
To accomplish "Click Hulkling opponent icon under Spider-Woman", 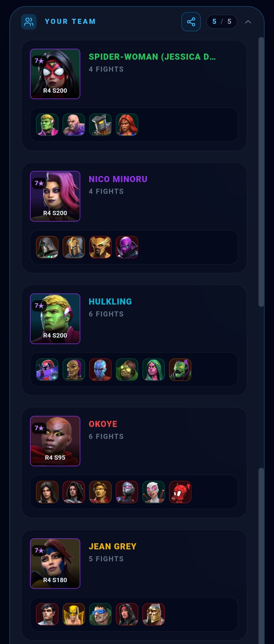I will [47, 125].
